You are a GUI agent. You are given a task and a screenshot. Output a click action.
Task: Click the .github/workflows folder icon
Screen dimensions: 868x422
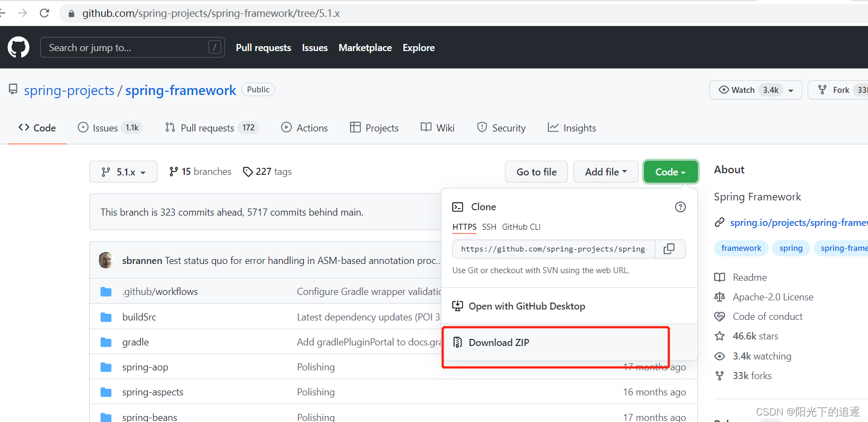click(x=106, y=292)
